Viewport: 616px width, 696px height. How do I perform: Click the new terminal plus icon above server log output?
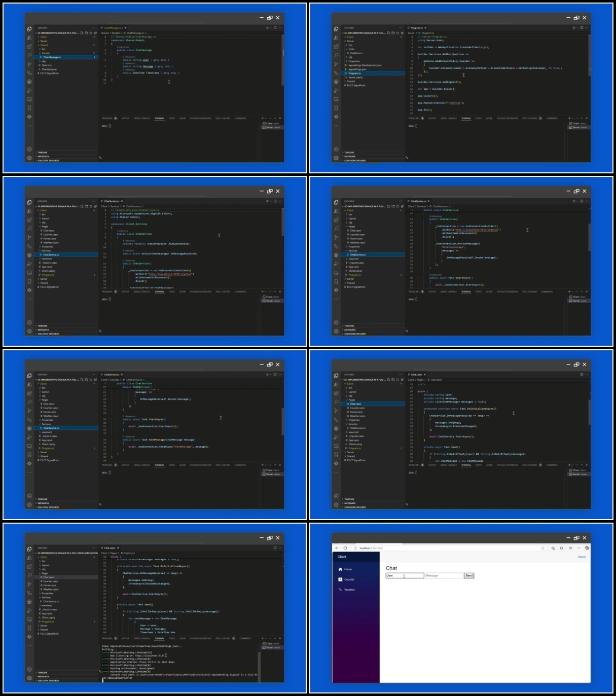point(263,638)
